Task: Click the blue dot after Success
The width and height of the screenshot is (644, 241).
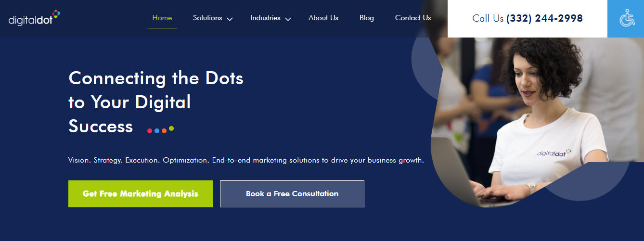Action: click(x=157, y=131)
